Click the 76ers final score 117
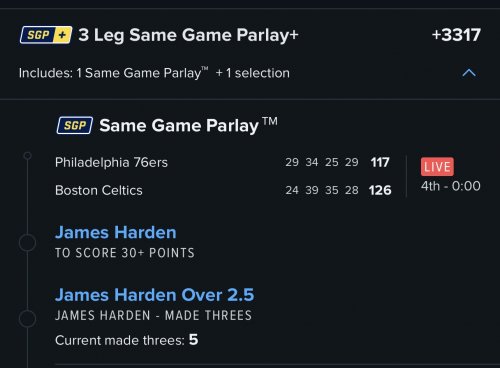Viewport: 500px width, 368px height. click(380, 162)
